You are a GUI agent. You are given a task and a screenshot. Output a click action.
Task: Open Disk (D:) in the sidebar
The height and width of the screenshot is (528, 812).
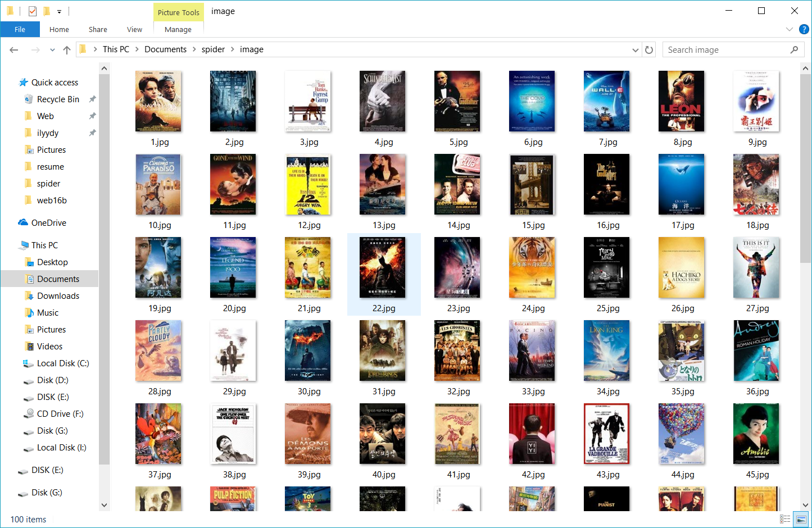[52, 380]
